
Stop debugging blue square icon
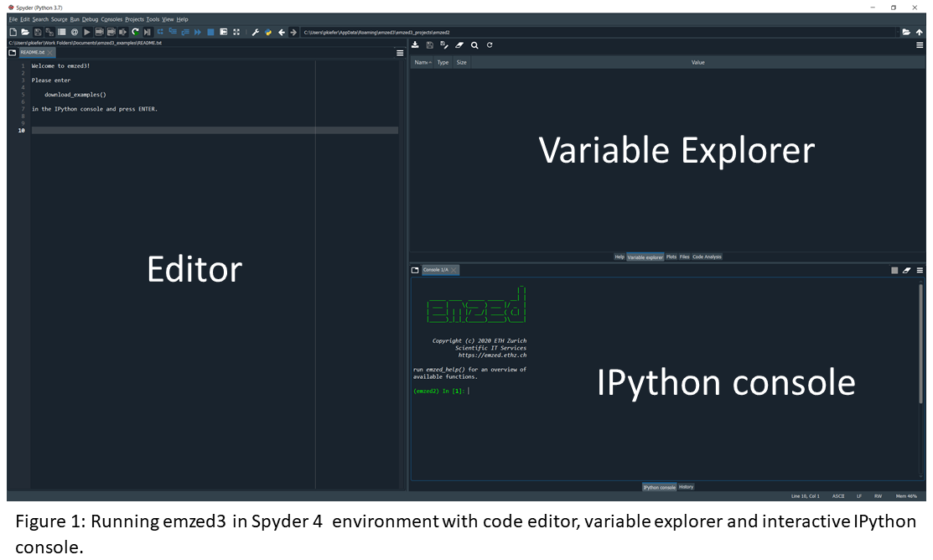pyautogui.click(x=210, y=32)
